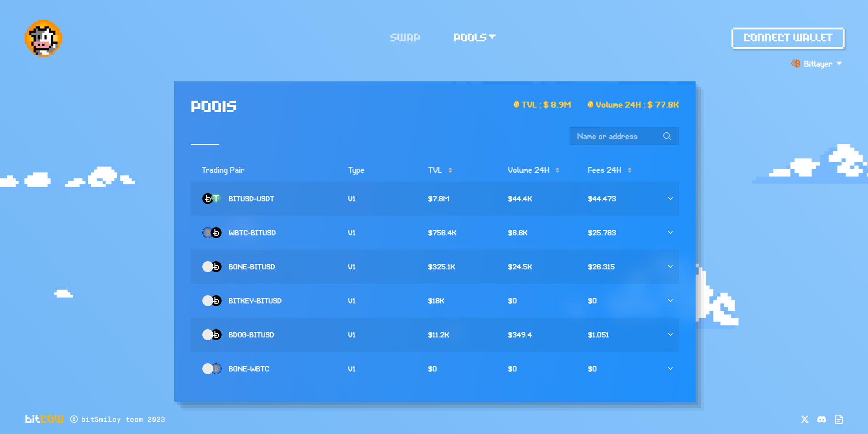Select the BONE-WBTC pair name

coord(249,369)
